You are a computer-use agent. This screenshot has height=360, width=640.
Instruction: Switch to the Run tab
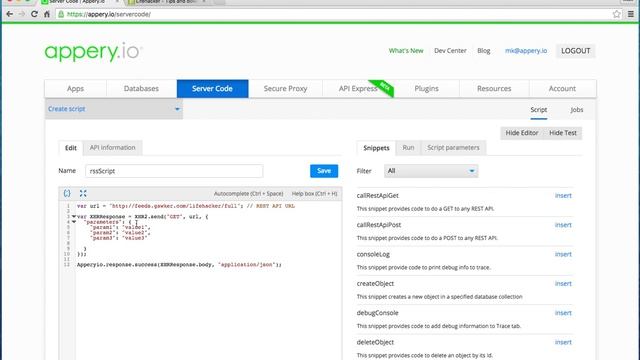coord(408,148)
